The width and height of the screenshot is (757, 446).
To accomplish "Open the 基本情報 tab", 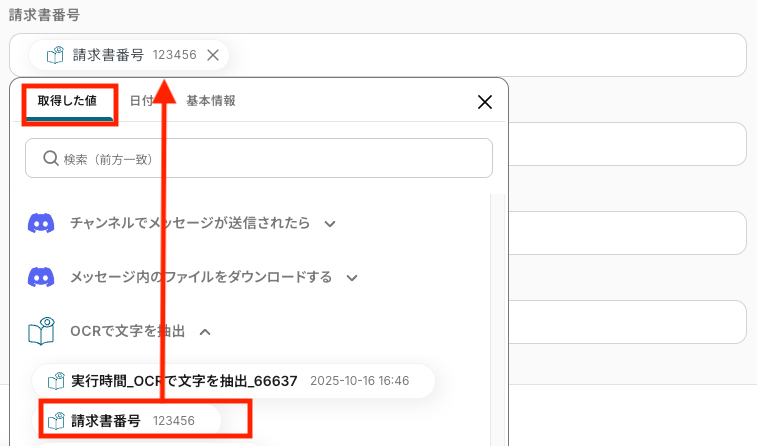I will click(x=211, y=101).
